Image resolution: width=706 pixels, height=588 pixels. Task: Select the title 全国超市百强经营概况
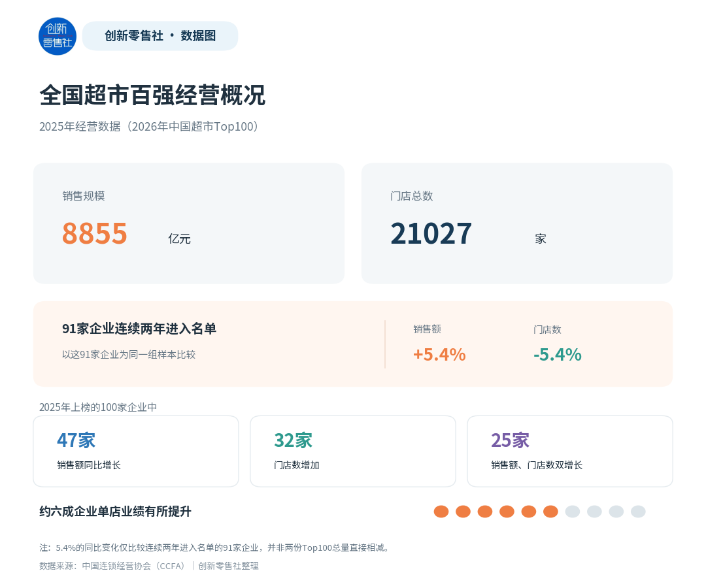click(x=152, y=95)
